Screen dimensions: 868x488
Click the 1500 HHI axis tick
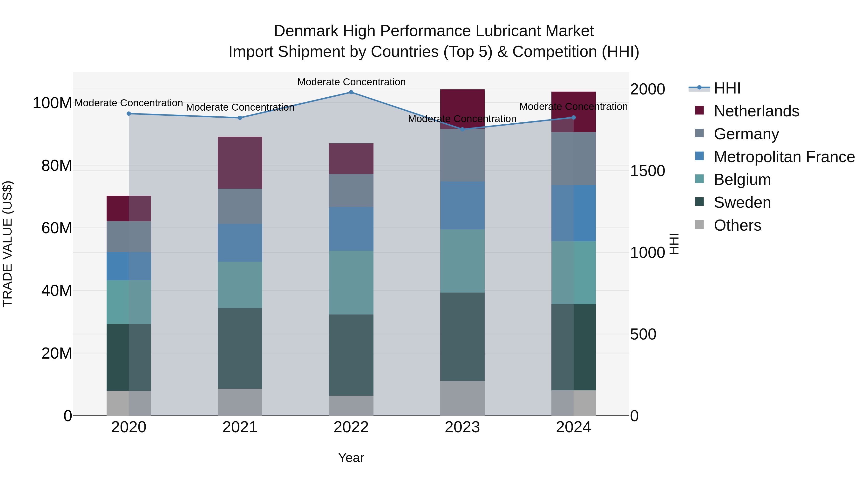tap(648, 171)
